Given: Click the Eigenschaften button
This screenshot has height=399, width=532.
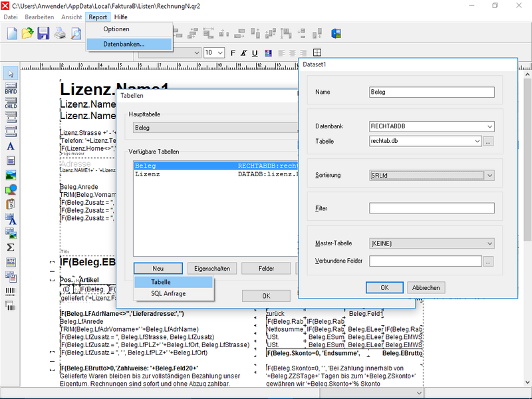Looking at the screenshot, I should 212,269.
